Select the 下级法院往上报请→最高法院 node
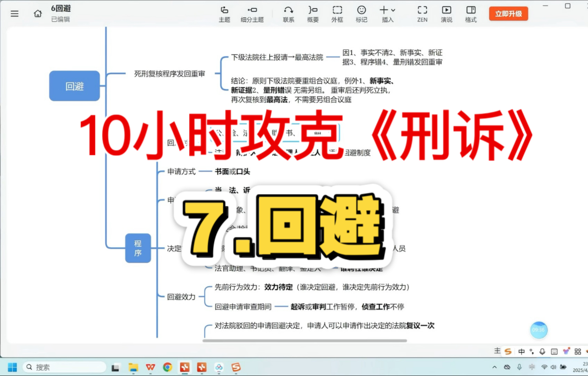Screen dimensions: 588x376 (x=277, y=57)
